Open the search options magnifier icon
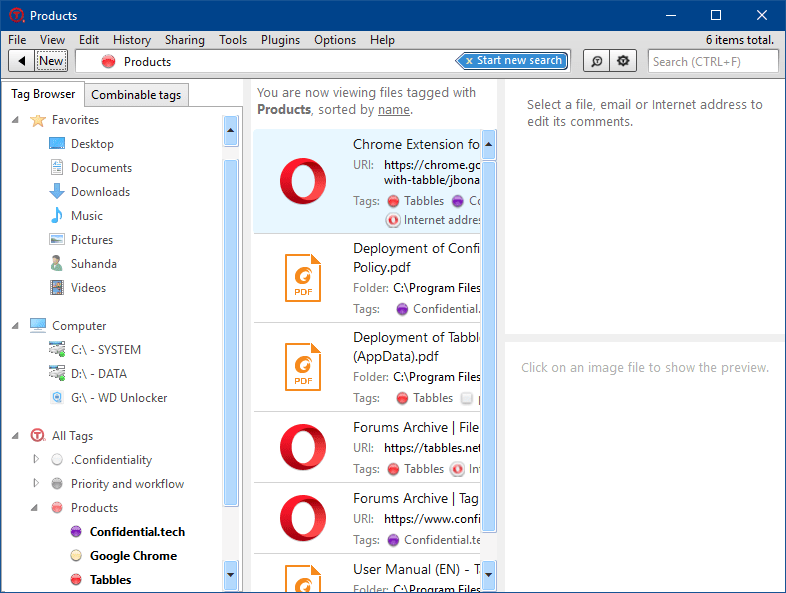Viewport: 786px width, 593px height. click(597, 61)
